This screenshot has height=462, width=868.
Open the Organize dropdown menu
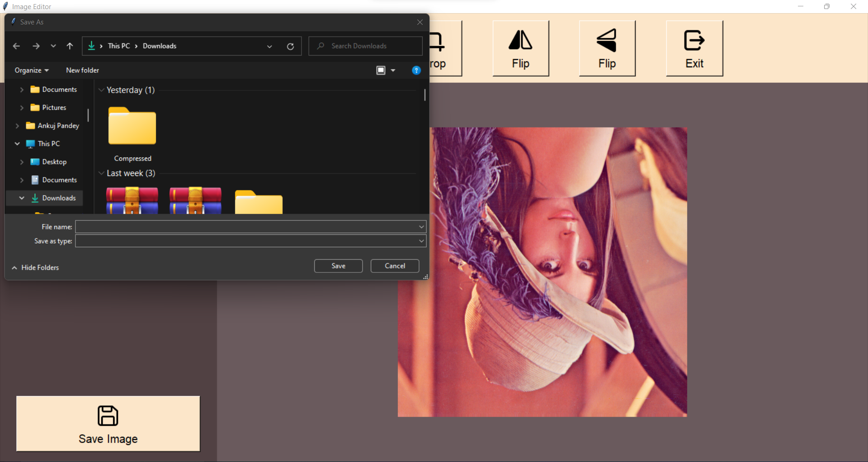[x=31, y=70]
